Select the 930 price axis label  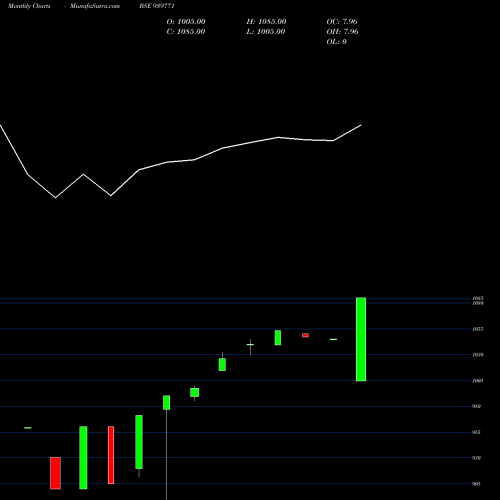(477, 458)
